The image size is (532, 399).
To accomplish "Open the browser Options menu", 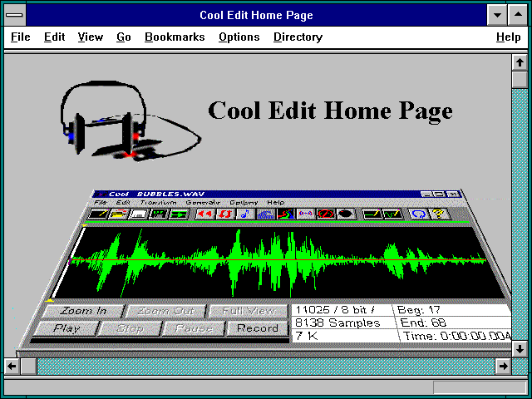I will click(x=239, y=37).
